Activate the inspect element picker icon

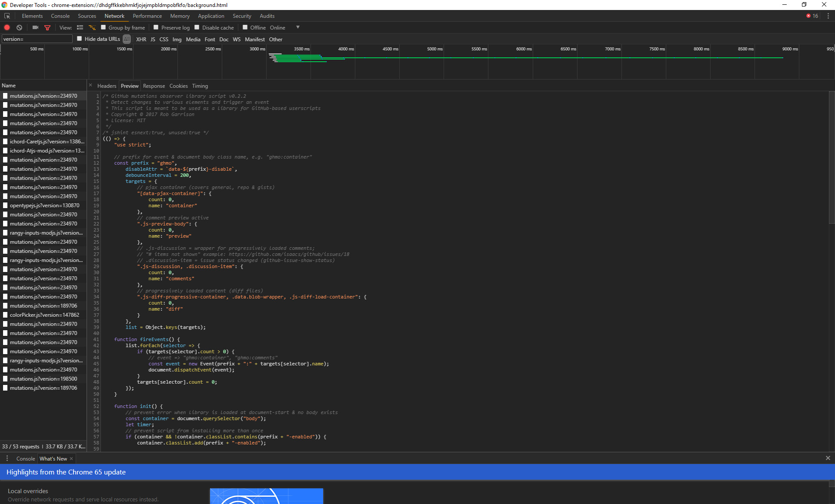click(7, 16)
